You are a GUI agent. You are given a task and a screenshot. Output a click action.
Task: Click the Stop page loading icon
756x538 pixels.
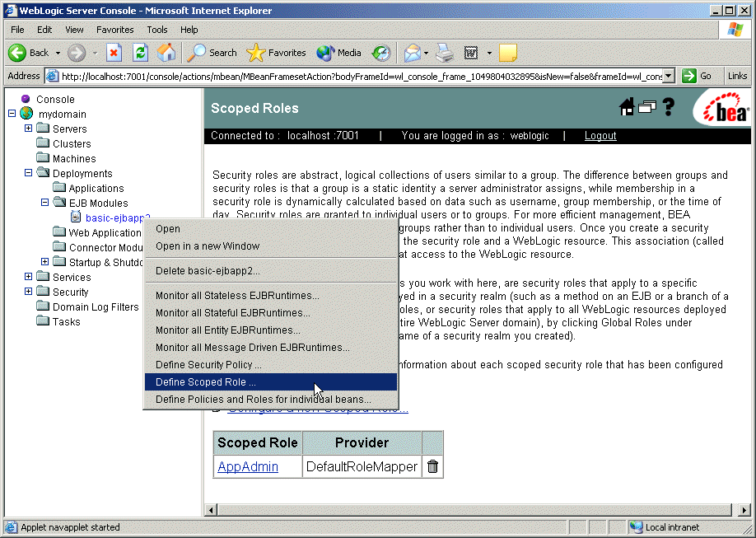pos(114,53)
